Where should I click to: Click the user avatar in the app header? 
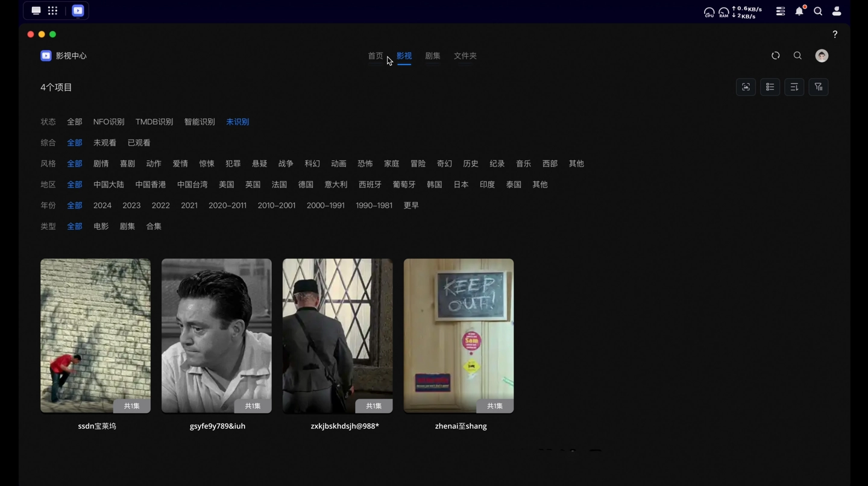point(822,55)
